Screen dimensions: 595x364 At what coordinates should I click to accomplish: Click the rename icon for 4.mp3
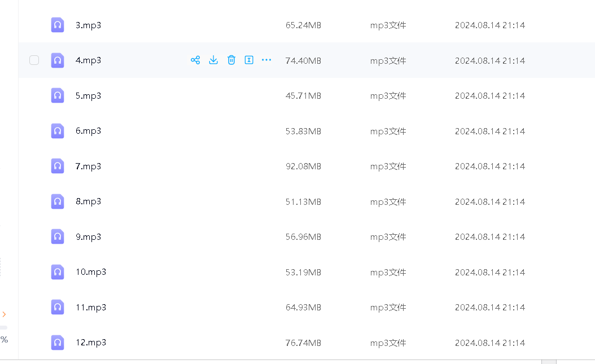[x=249, y=60]
